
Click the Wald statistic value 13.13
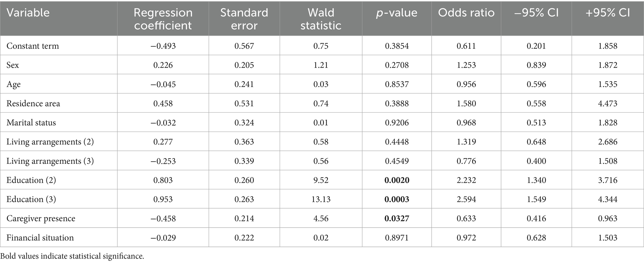tap(321, 199)
